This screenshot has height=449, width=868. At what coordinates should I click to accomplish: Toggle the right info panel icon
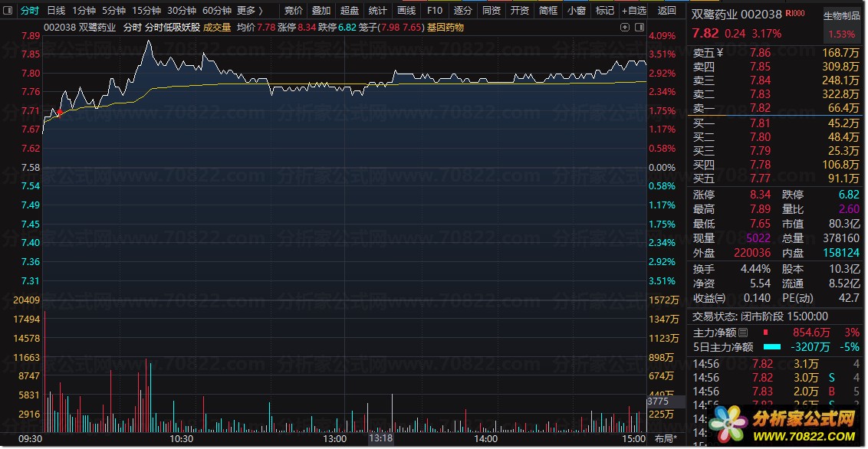639,27
